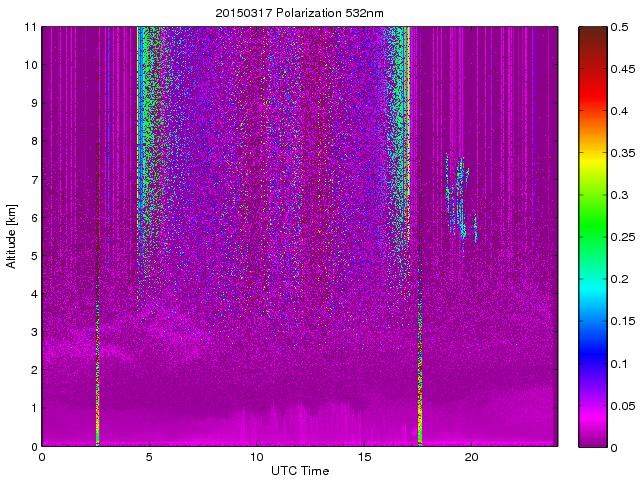Click colorbar tick label 0.3
Screen dimensions: 640x480
click(x=619, y=195)
